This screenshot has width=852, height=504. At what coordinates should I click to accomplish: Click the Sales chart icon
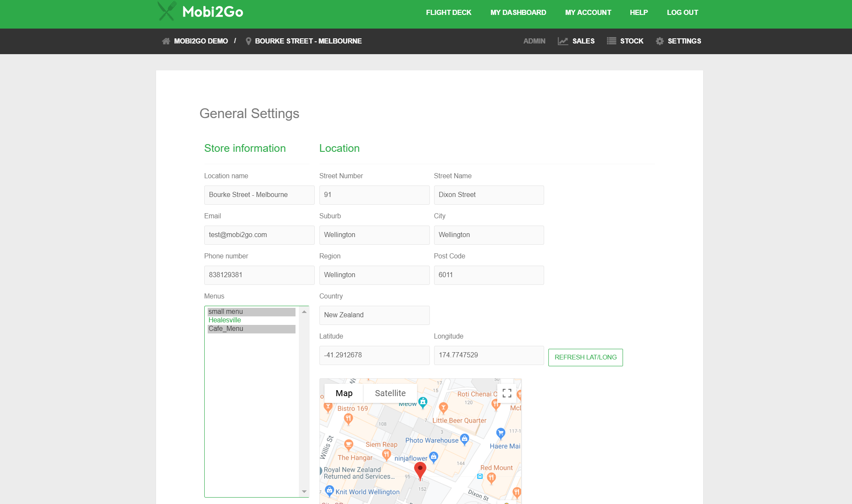click(563, 41)
